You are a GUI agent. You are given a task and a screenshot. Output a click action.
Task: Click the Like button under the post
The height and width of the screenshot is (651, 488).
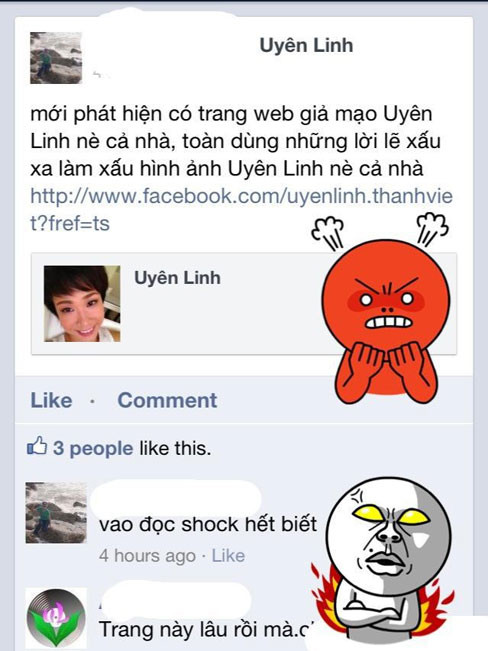51,401
